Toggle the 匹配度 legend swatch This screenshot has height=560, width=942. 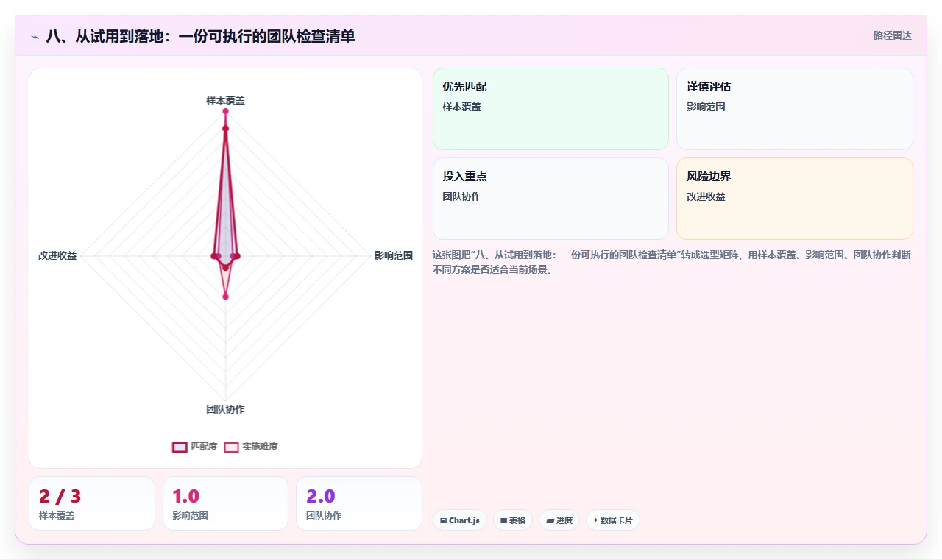click(x=180, y=447)
